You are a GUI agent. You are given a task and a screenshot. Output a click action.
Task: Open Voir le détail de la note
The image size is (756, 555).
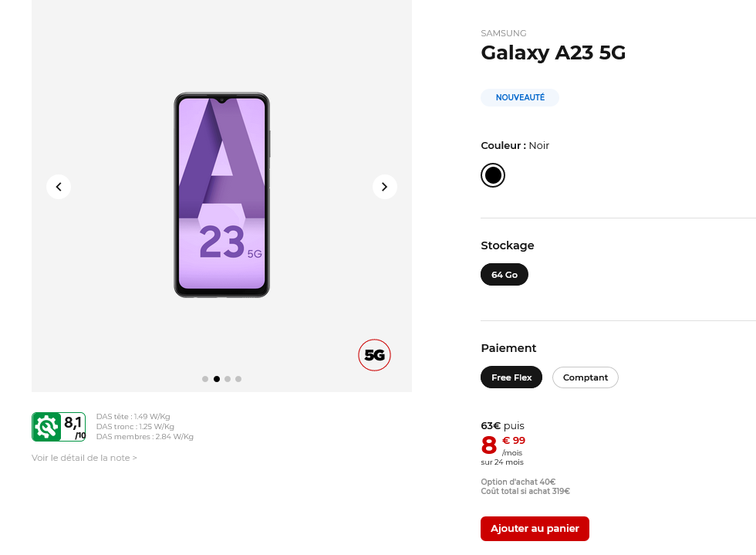click(x=84, y=458)
